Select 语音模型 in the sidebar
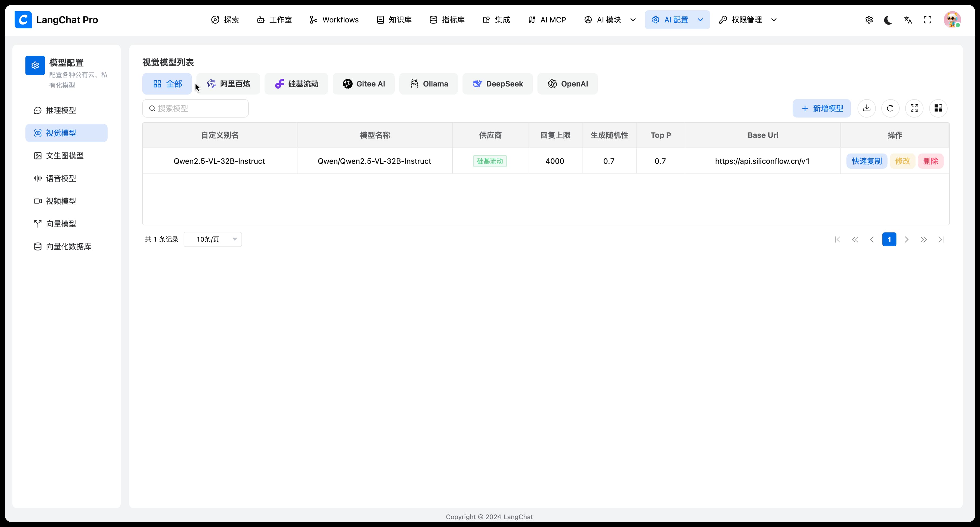Screen dimensions: 980x527 [x=67, y=178]
